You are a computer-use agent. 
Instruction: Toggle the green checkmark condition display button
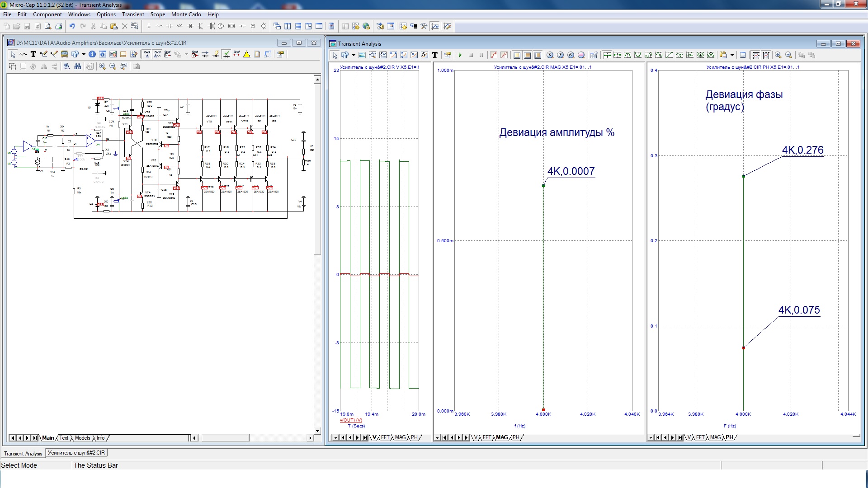click(226, 54)
